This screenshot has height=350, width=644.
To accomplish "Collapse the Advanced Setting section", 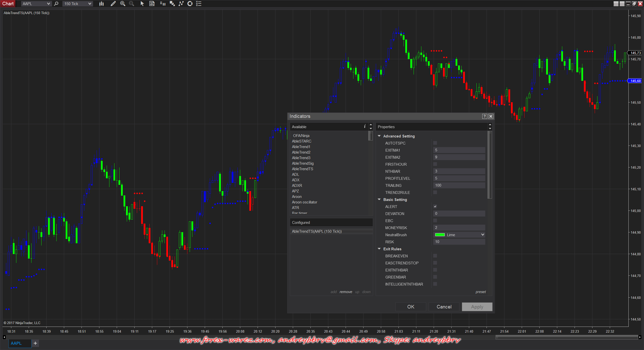I will (x=379, y=136).
